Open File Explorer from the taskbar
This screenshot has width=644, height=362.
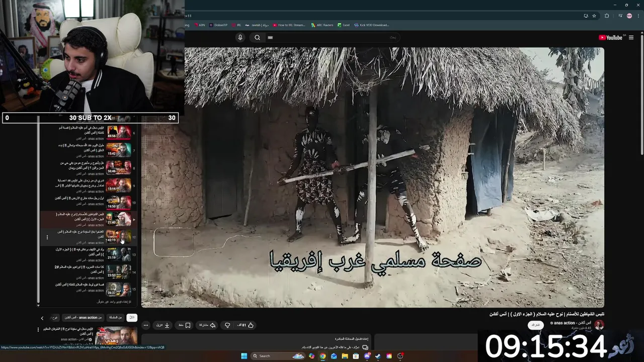(345, 356)
